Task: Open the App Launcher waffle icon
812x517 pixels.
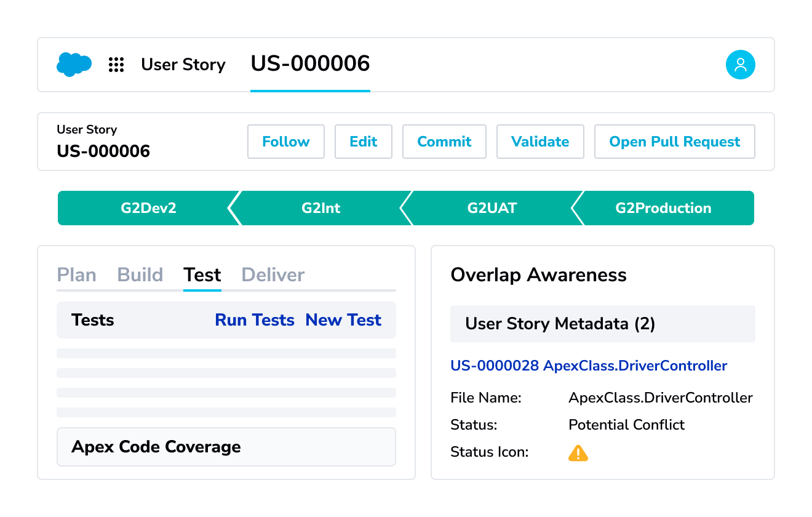Action: (116, 64)
